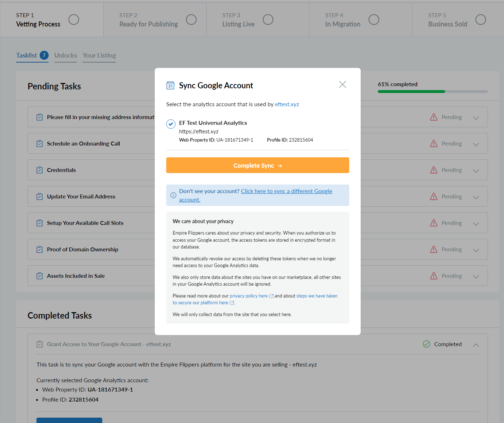The width and height of the screenshot is (504, 423).
Task: Click the Tasklist count badge 7
Action: (x=44, y=55)
